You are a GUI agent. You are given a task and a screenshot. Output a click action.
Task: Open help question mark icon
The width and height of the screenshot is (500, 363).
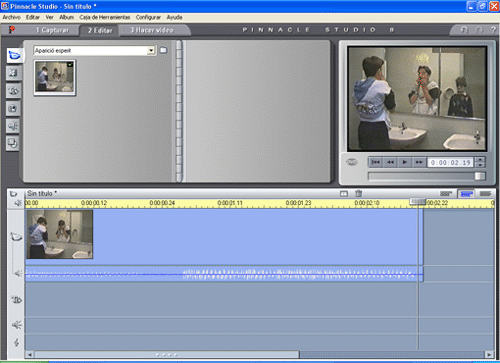[x=493, y=30]
